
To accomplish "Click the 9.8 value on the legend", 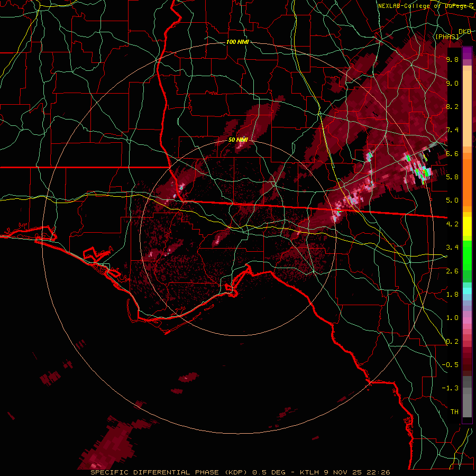I will point(452,59).
